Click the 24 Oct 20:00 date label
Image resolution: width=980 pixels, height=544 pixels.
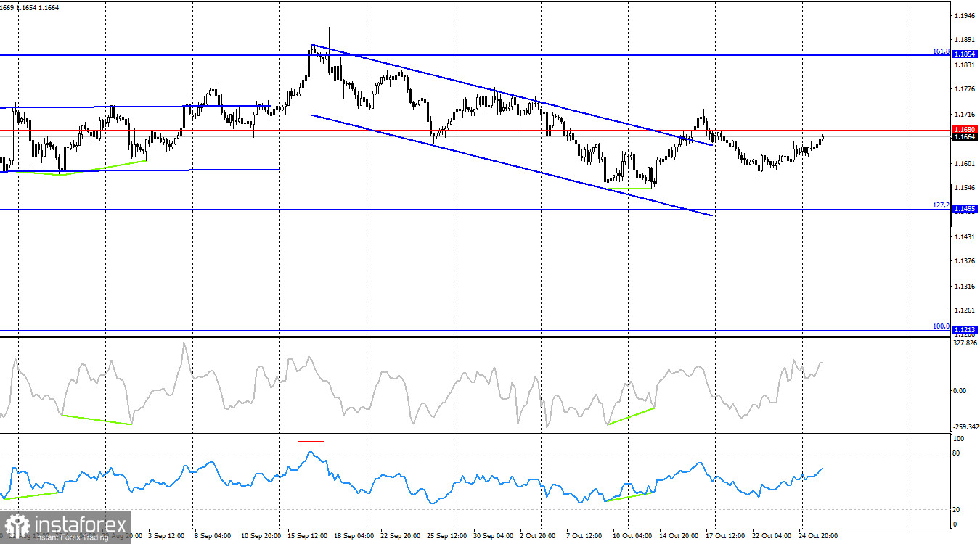click(x=819, y=536)
